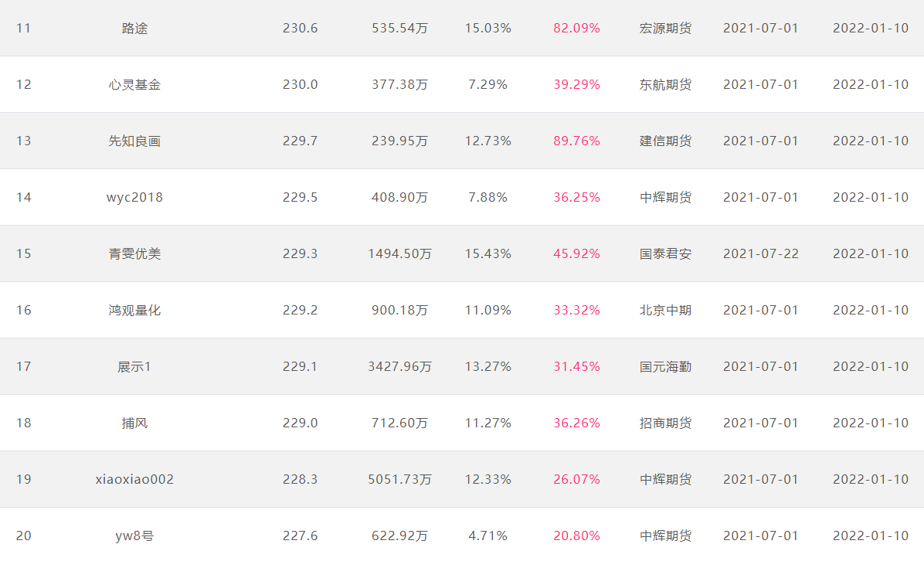
Task: Select 北京中期 futures company
Action: (665, 311)
